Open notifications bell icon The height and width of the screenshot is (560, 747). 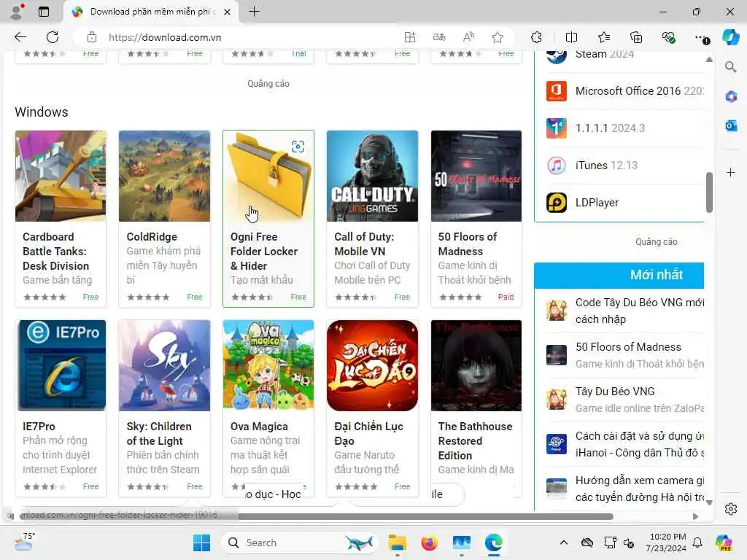pos(697,542)
